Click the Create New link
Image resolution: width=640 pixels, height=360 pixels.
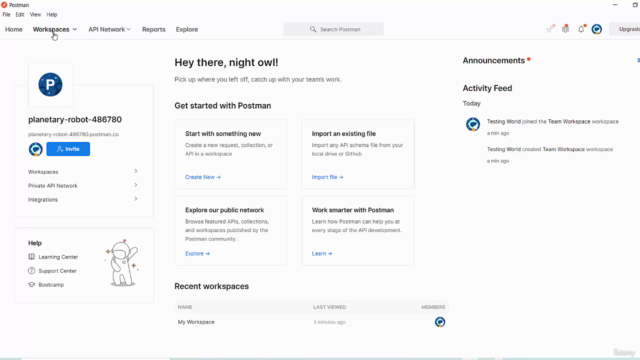pyautogui.click(x=203, y=177)
